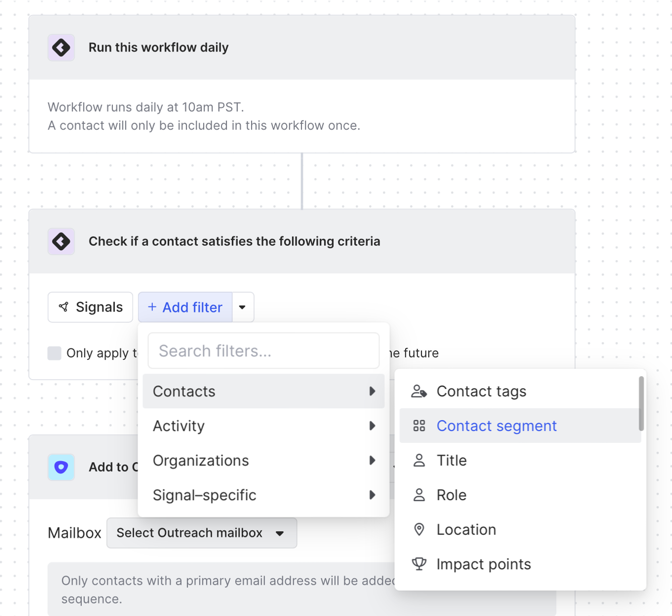This screenshot has width=672, height=616.
Task: Click the Workflow runs daily at 10am PST text
Action: click(x=146, y=107)
